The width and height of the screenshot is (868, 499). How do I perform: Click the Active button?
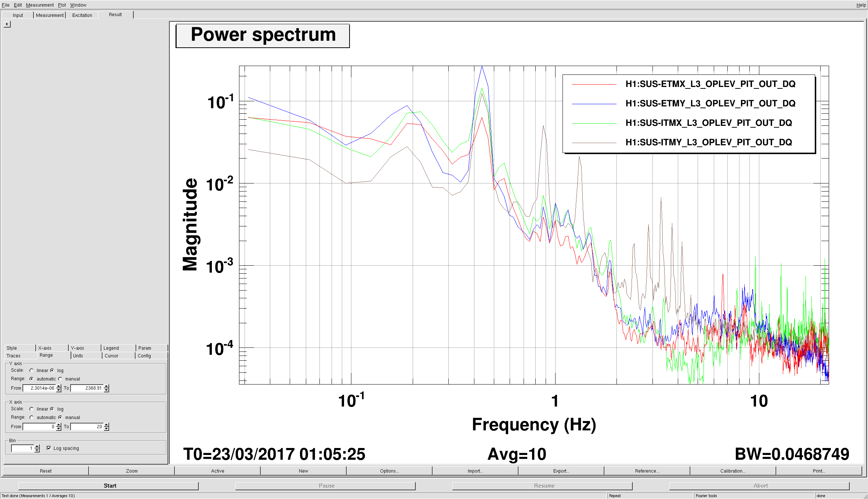[218, 471]
